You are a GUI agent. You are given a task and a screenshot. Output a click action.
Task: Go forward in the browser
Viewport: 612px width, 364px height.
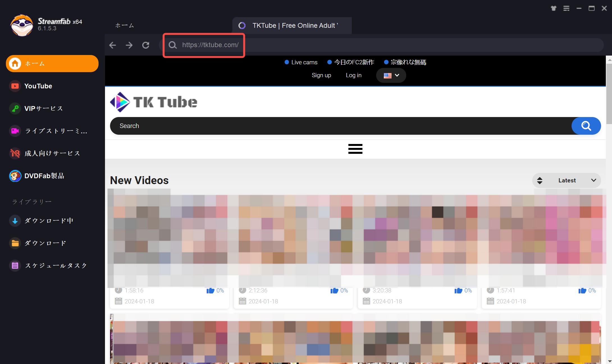(129, 45)
